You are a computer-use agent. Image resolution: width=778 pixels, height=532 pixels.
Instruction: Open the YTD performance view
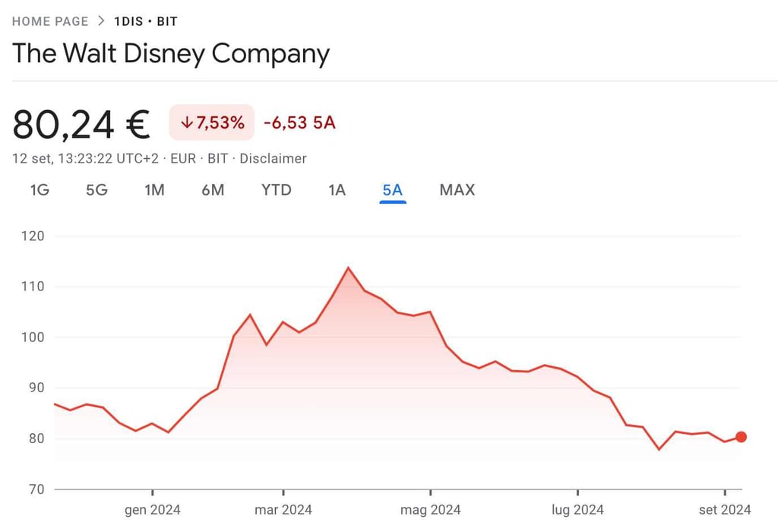275,190
